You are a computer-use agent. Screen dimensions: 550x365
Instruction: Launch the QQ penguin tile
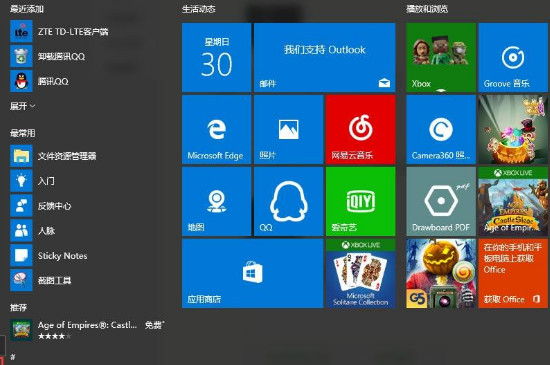[x=288, y=201]
